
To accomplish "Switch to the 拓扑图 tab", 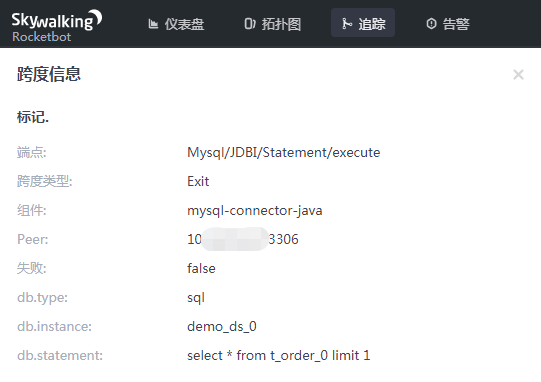I will pyautogui.click(x=273, y=24).
